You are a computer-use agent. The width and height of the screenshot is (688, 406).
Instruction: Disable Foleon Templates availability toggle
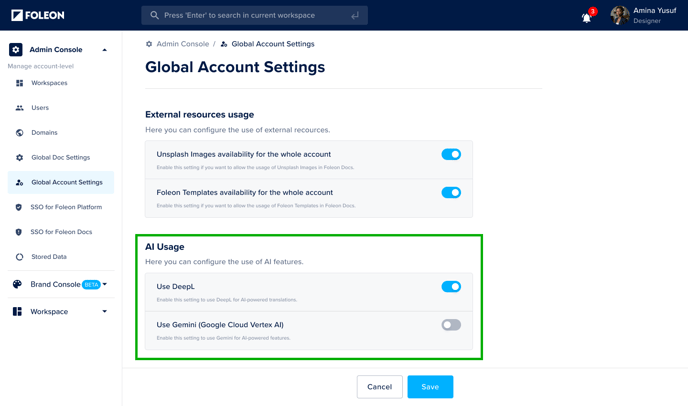click(451, 193)
